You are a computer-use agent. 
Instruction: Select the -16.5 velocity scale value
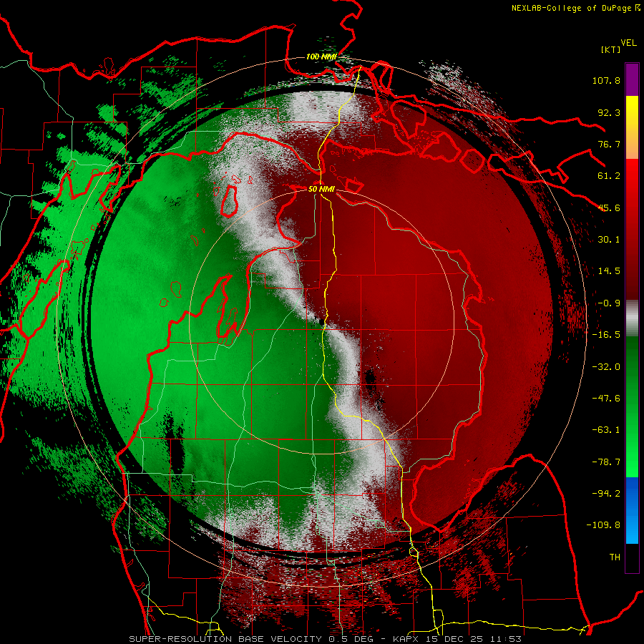[x=606, y=335]
